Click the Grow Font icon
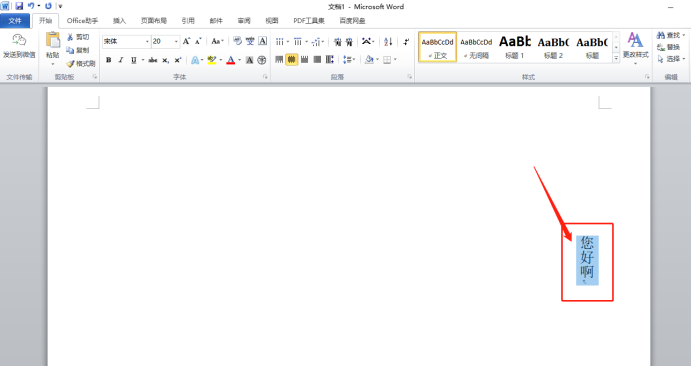Image resolution: width=691 pixels, height=366 pixels. pos(186,41)
